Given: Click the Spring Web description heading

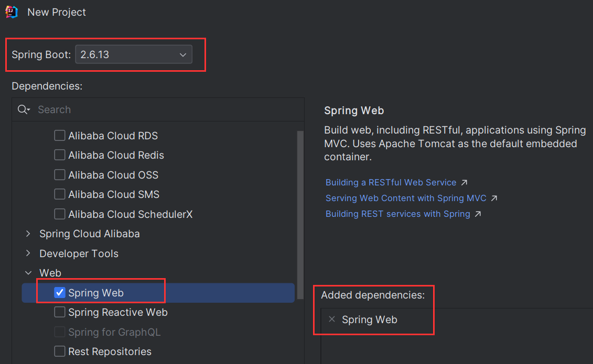Looking at the screenshot, I should (x=354, y=111).
